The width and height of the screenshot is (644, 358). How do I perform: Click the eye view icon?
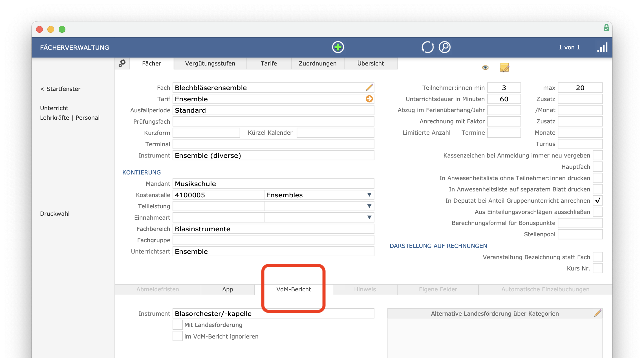click(485, 67)
